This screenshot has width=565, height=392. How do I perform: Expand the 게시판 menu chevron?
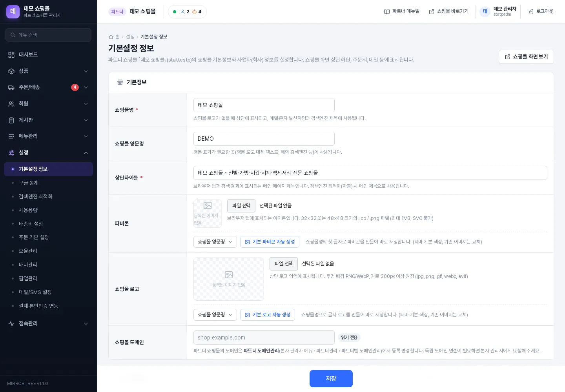86,120
